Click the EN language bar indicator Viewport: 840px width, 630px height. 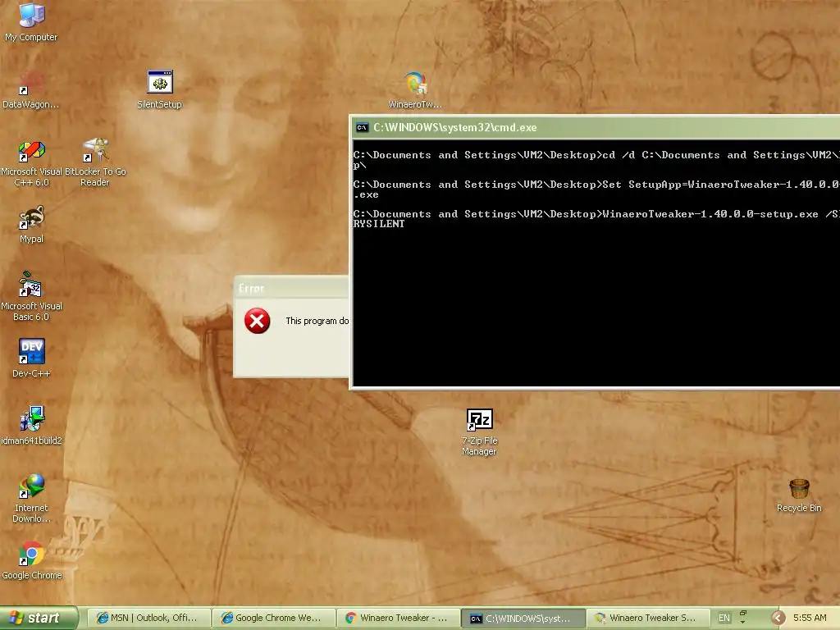pos(724,618)
